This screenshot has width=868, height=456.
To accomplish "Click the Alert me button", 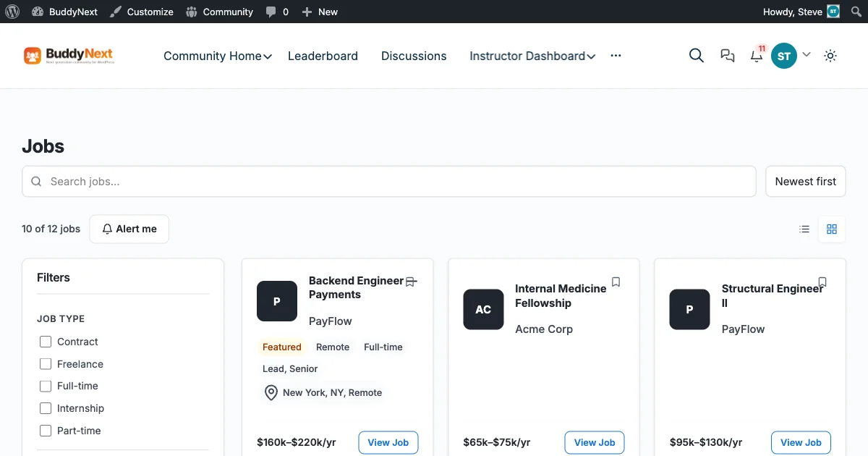I will coord(129,229).
